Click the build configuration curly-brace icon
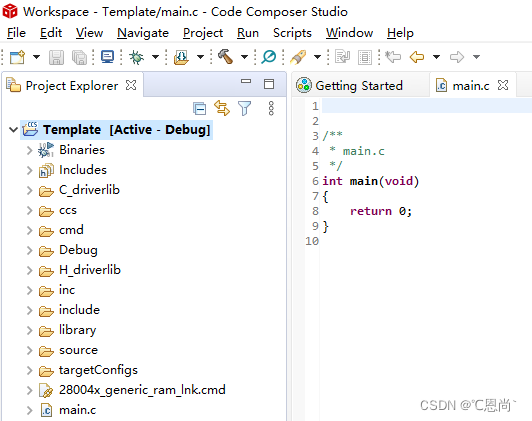 point(181,57)
